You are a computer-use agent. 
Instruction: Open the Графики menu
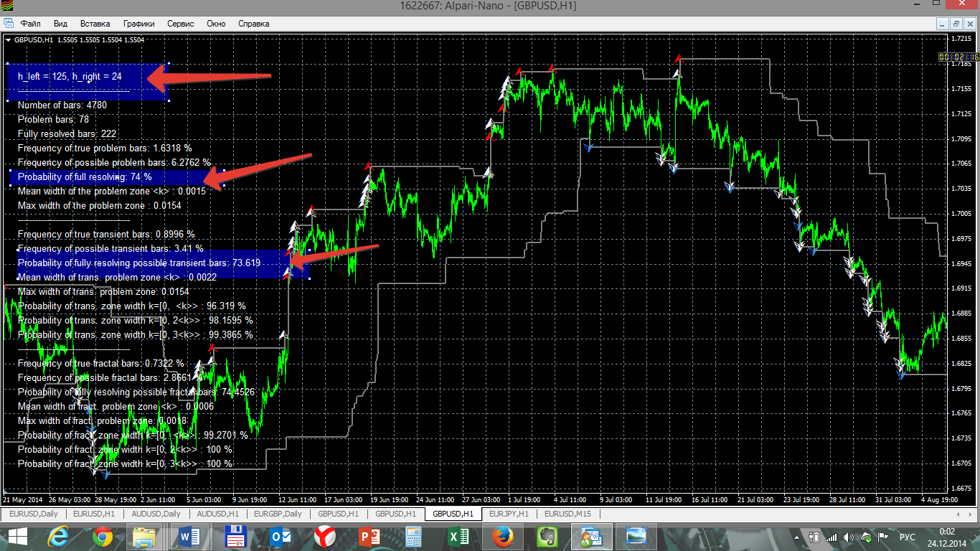(138, 24)
